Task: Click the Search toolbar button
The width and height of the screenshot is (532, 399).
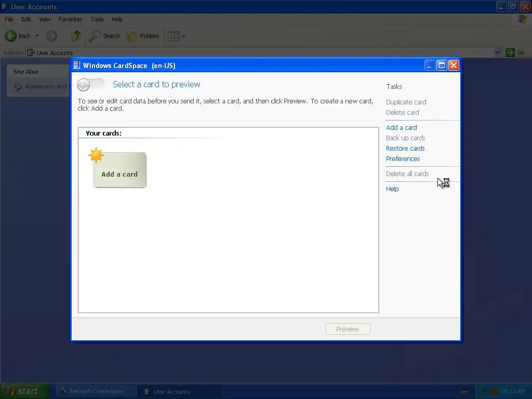Action: click(105, 36)
